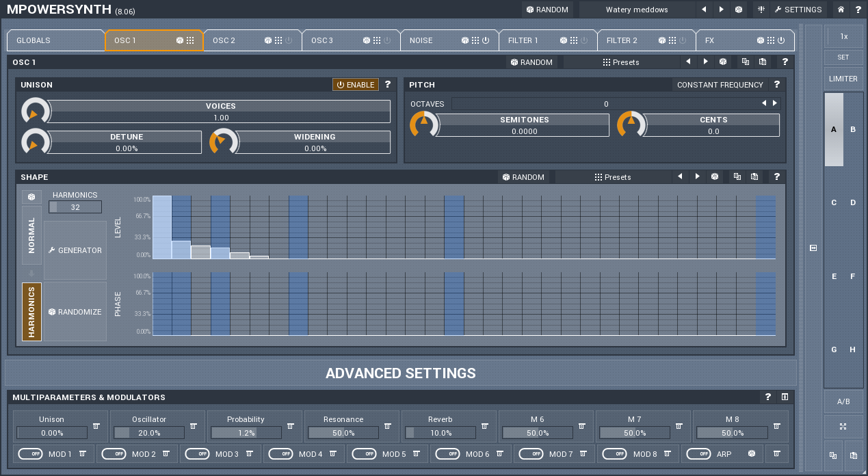
Task: Select preset slot B on the right panel
Action: pyautogui.click(x=853, y=129)
